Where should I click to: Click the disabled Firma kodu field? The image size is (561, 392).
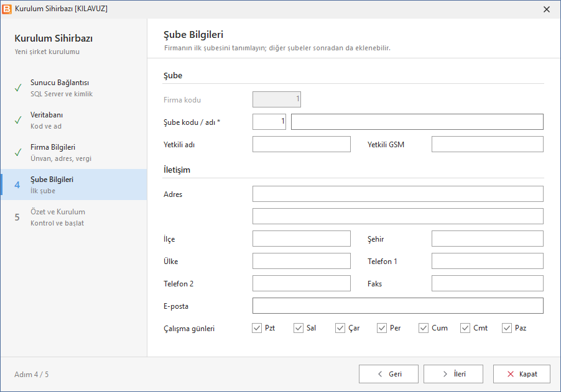coord(277,99)
